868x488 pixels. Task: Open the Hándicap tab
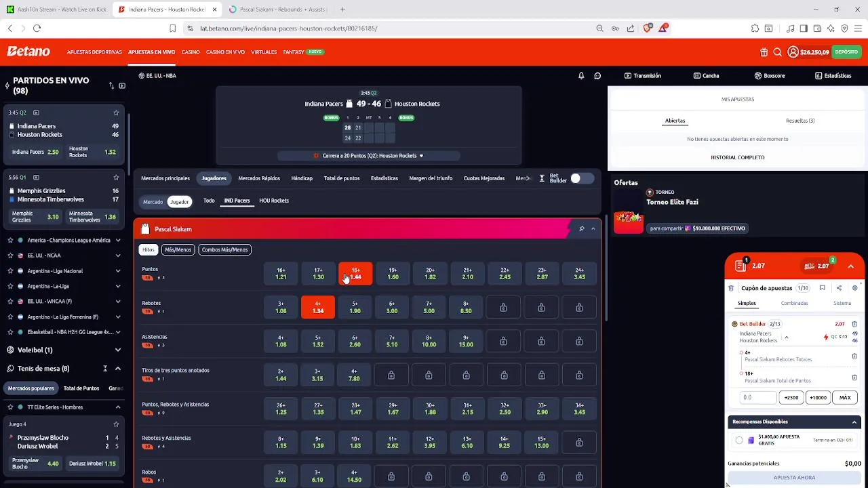click(x=302, y=178)
